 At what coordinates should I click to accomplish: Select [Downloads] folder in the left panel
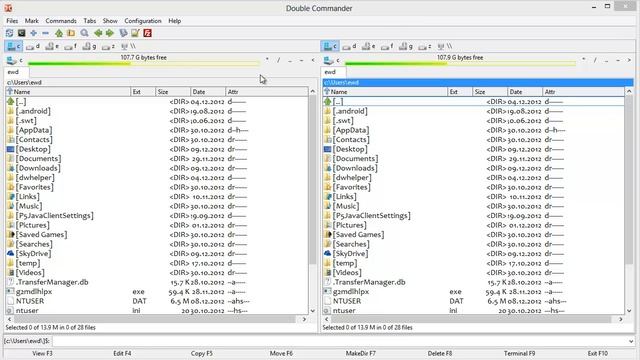pos(157,168)
